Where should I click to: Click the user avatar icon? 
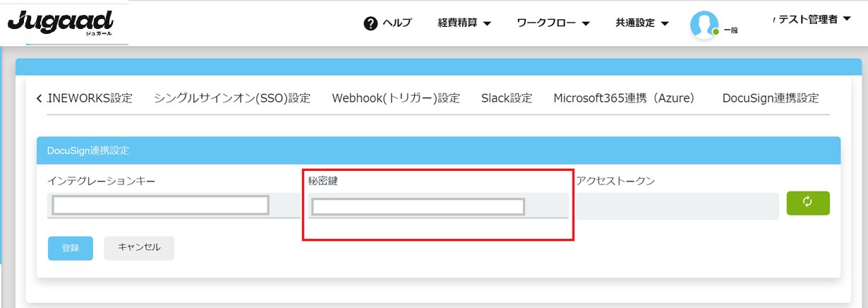tap(704, 25)
